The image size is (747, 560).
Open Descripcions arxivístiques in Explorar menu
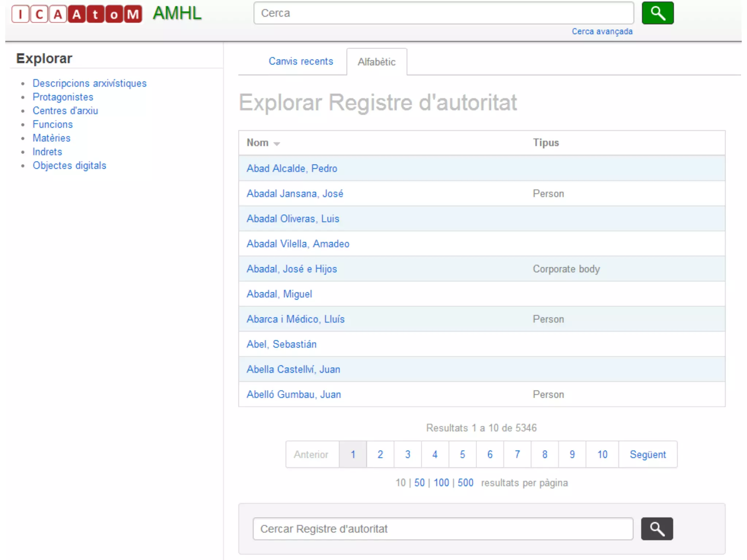(89, 83)
